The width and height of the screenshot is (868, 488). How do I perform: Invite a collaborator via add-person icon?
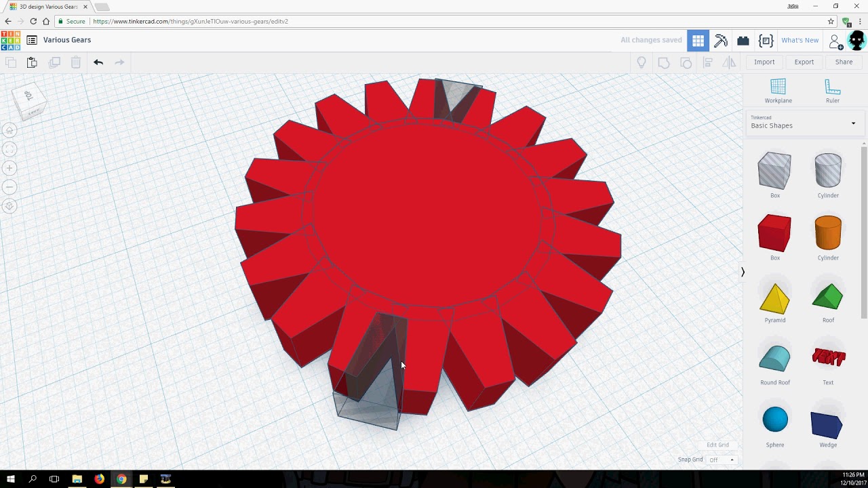(x=836, y=42)
